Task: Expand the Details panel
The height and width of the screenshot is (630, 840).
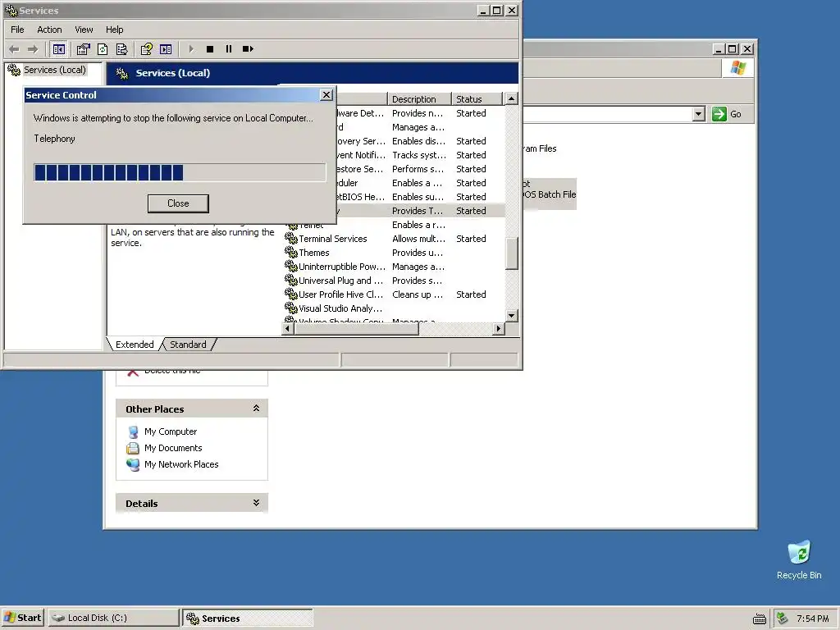Action: [256, 503]
